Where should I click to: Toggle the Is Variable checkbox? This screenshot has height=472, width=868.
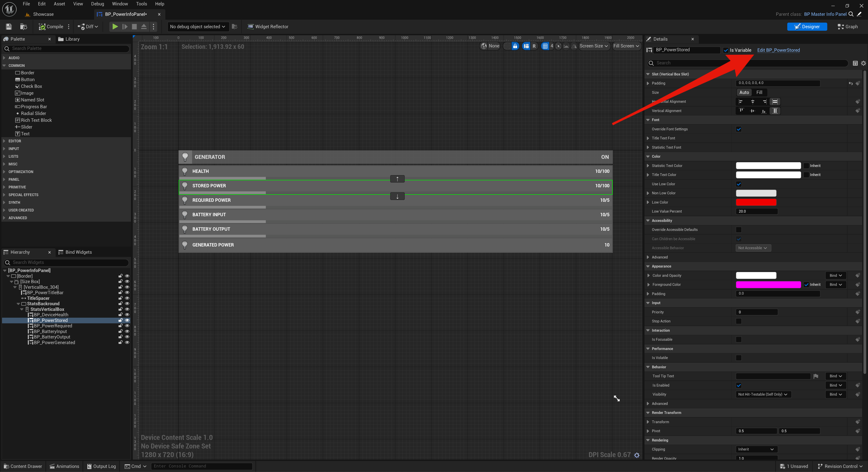725,50
